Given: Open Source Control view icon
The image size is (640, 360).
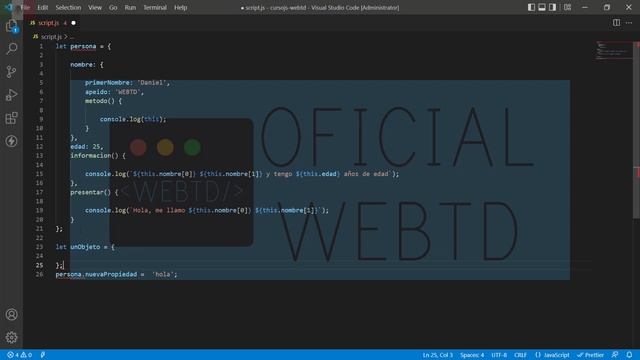Looking at the screenshot, I should [11, 72].
